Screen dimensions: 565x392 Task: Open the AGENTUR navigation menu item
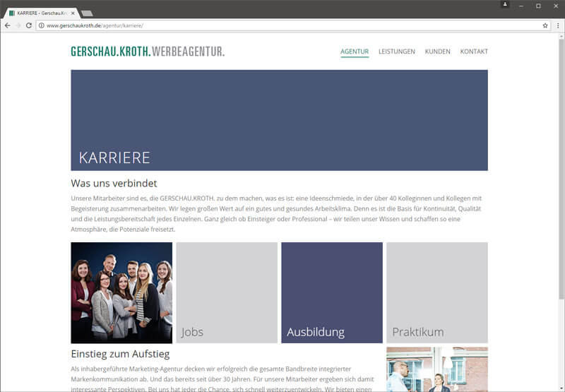355,52
